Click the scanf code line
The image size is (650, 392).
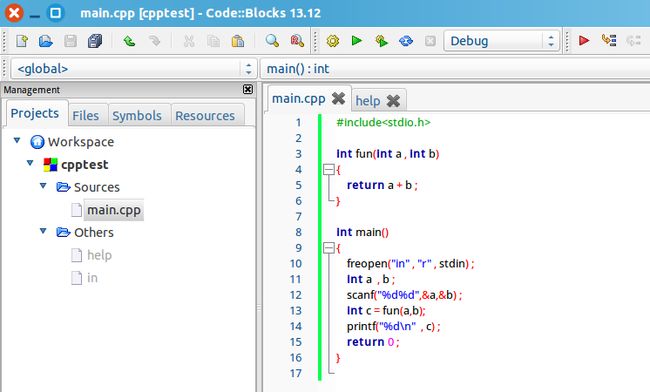click(x=404, y=295)
